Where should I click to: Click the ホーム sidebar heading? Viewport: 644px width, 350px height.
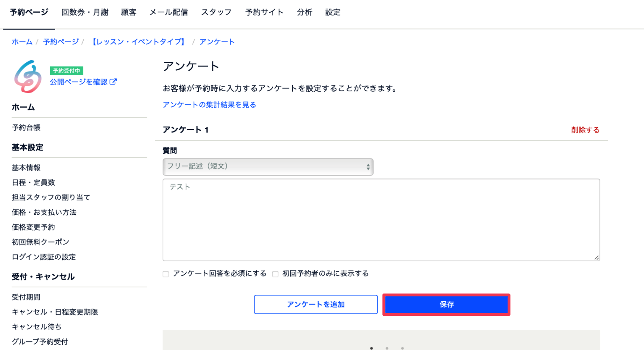tap(23, 107)
